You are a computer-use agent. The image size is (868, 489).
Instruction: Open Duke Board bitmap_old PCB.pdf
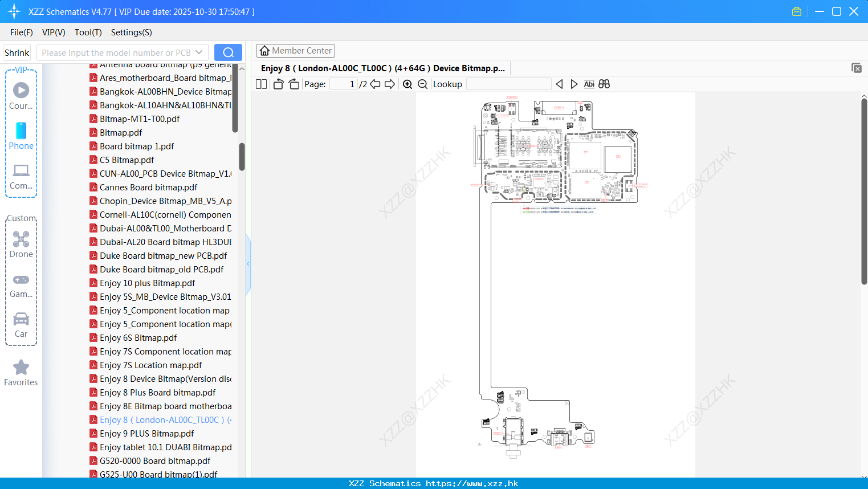point(156,270)
